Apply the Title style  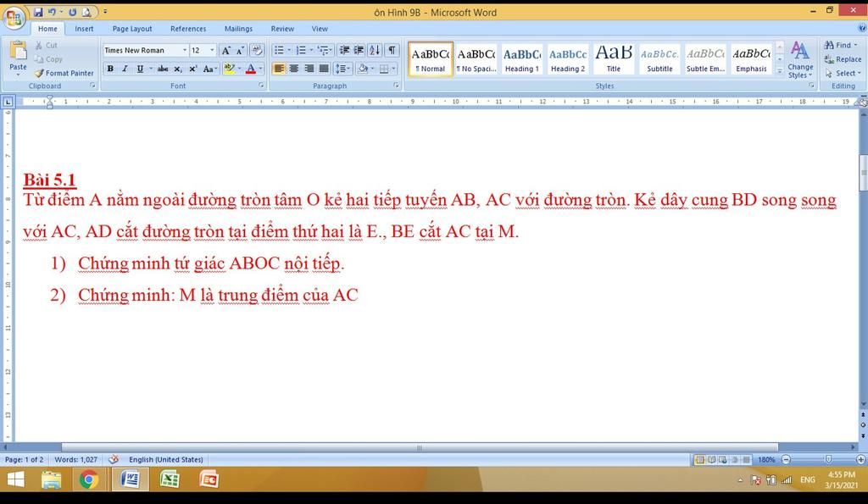[614, 60]
